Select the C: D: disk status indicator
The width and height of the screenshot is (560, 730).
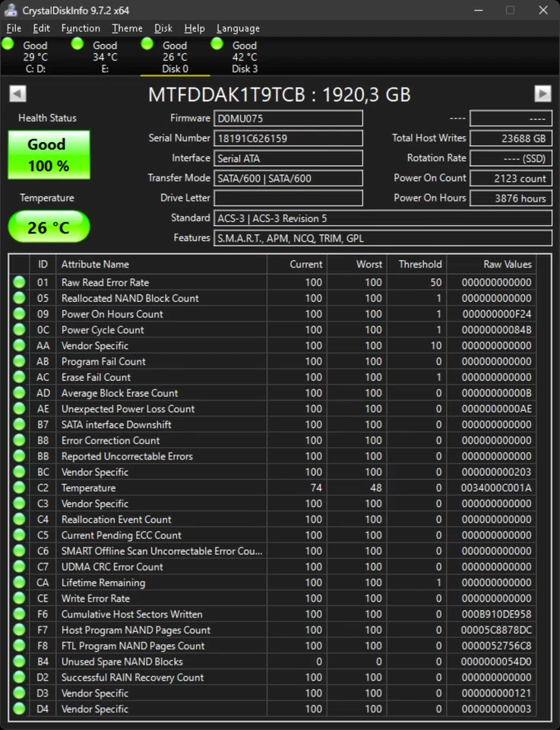click(8, 44)
